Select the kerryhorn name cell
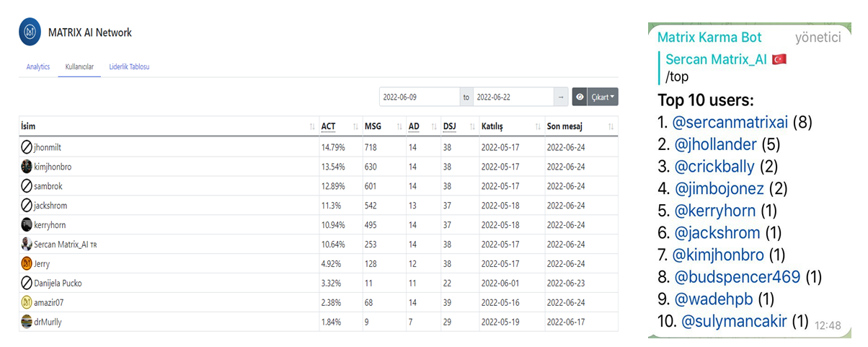Image resolution: width=868 pixels, height=347 pixels. point(169,224)
